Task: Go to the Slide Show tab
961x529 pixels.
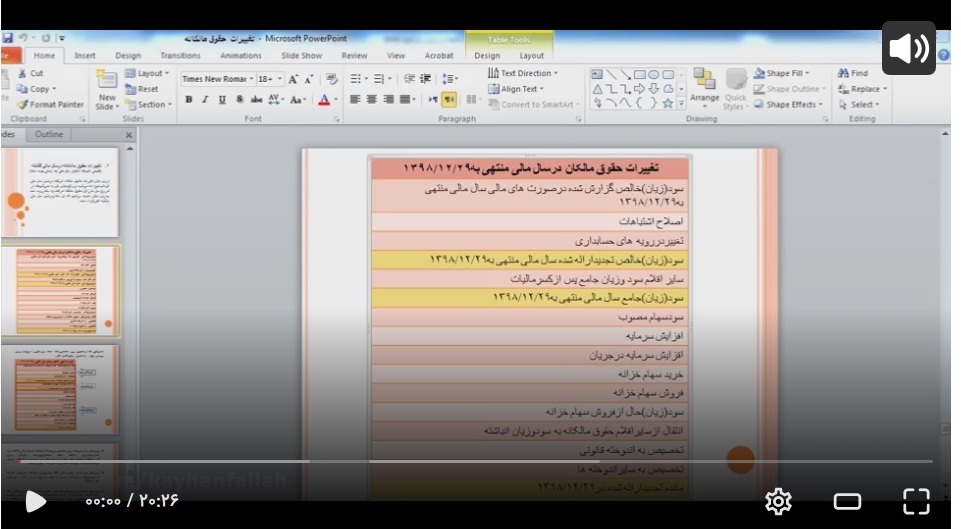Action: pos(302,55)
